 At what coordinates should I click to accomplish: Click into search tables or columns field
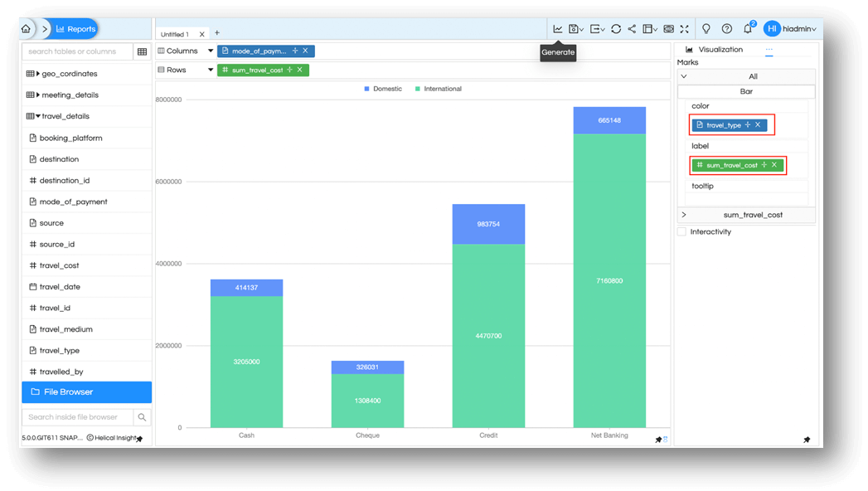click(x=77, y=51)
